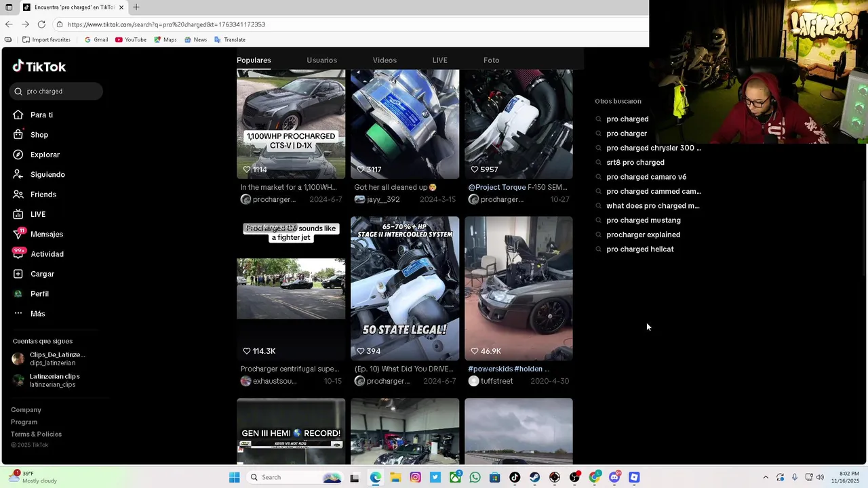Click the @Project Torque mention
868x488 pixels.
tap(497, 187)
